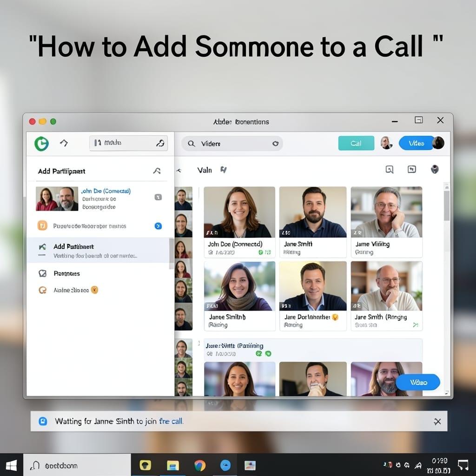Screen dimensions: 476x476
Task: Open Chrome from the taskbar
Action: 200,465
